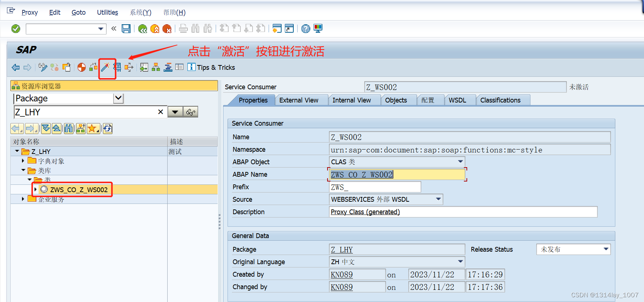Click the Collapse all nodes icon in browser
This screenshot has height=302, width=644.
[x=57, y=128]
